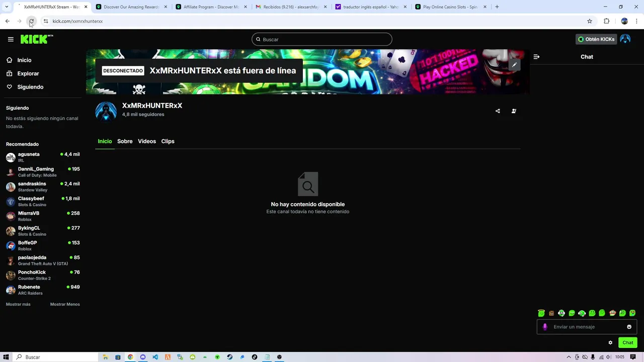Open recommended channel BoffeGP
The width and height of the screenshot is (644, 362).
tap(43, 246)
